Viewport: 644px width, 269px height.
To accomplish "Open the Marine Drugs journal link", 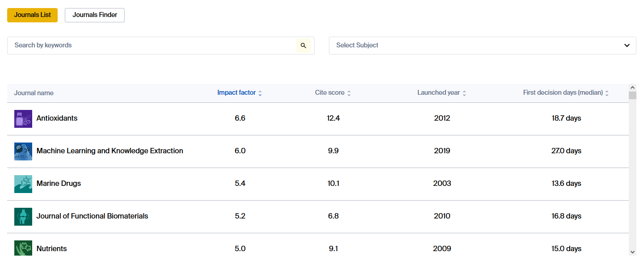I will click(59, 184).
